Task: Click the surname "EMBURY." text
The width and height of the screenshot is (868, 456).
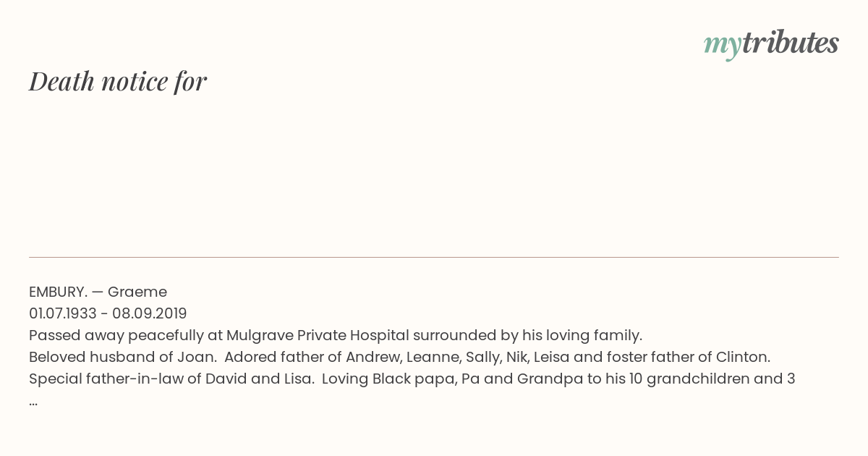Action: (59, 292)
